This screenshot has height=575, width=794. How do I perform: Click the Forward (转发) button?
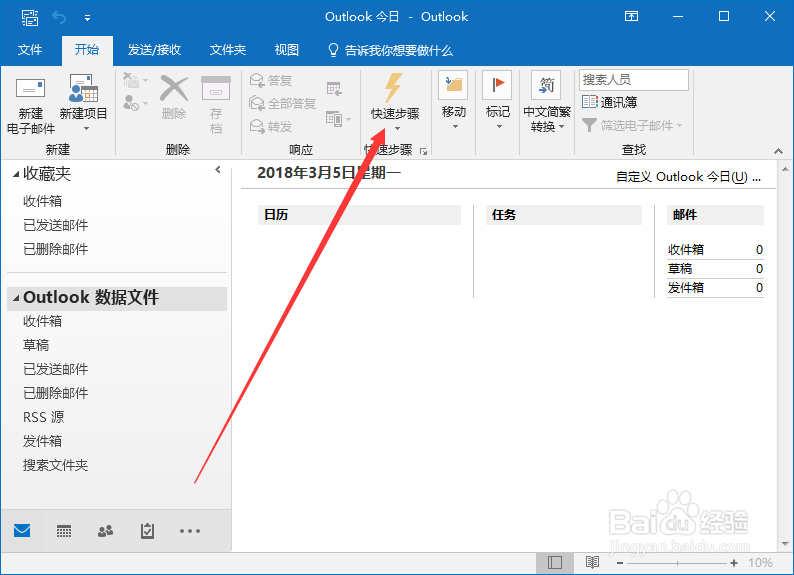coord(271,126)
